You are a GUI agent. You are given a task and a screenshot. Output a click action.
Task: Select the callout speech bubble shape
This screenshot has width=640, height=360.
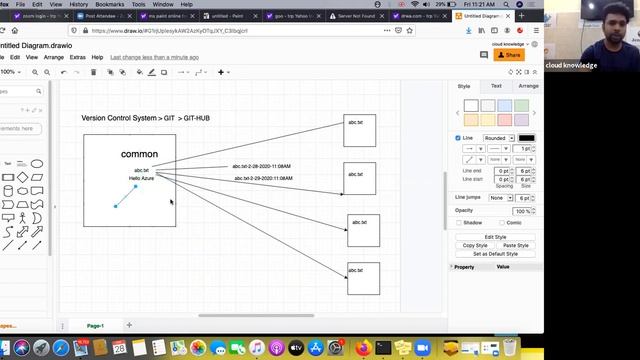pyautogui.click(x=8, y=218)
